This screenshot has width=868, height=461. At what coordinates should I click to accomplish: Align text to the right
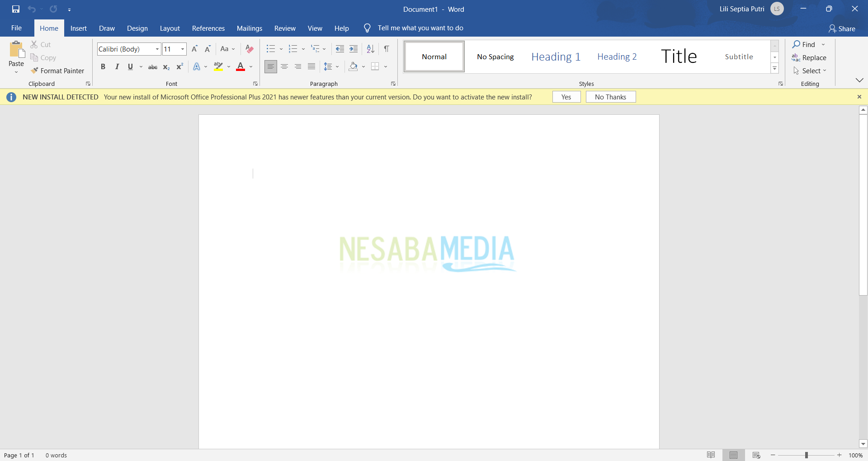coord(298,67)
